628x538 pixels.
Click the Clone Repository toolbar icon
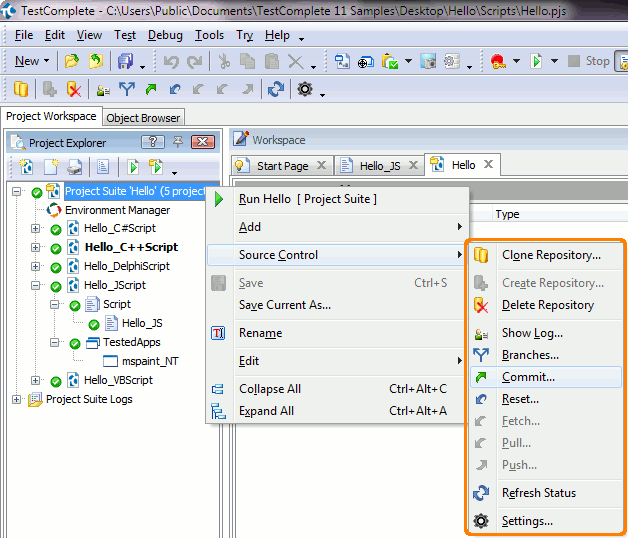tap(21, 90)
